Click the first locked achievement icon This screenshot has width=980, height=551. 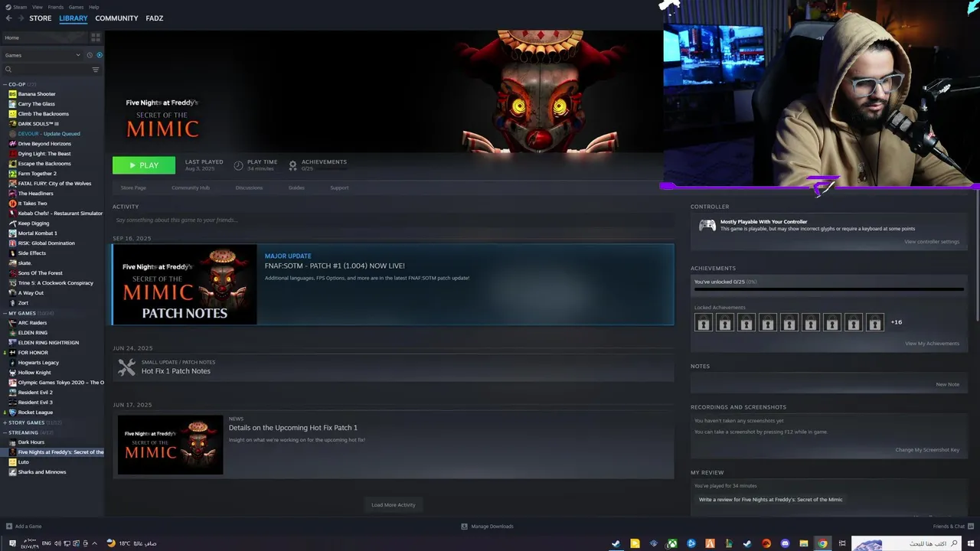pos(703,322)
